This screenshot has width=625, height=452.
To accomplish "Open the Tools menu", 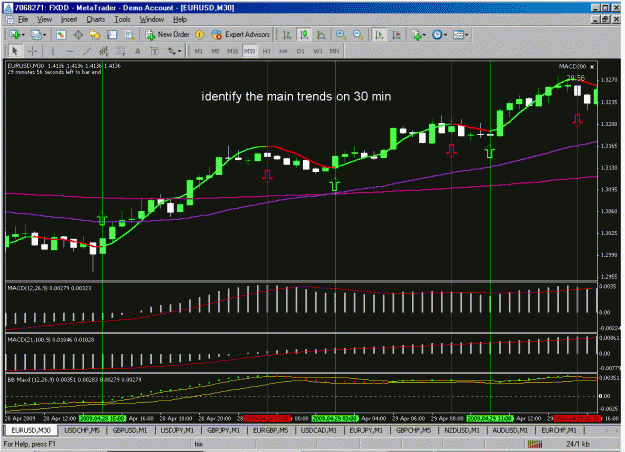I will (122, 19).
